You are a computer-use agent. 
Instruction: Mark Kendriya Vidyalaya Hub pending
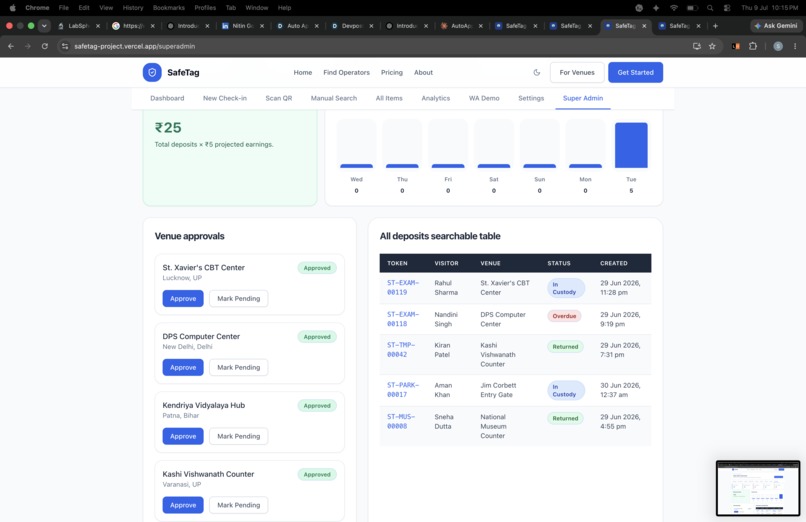coord(239,436)
